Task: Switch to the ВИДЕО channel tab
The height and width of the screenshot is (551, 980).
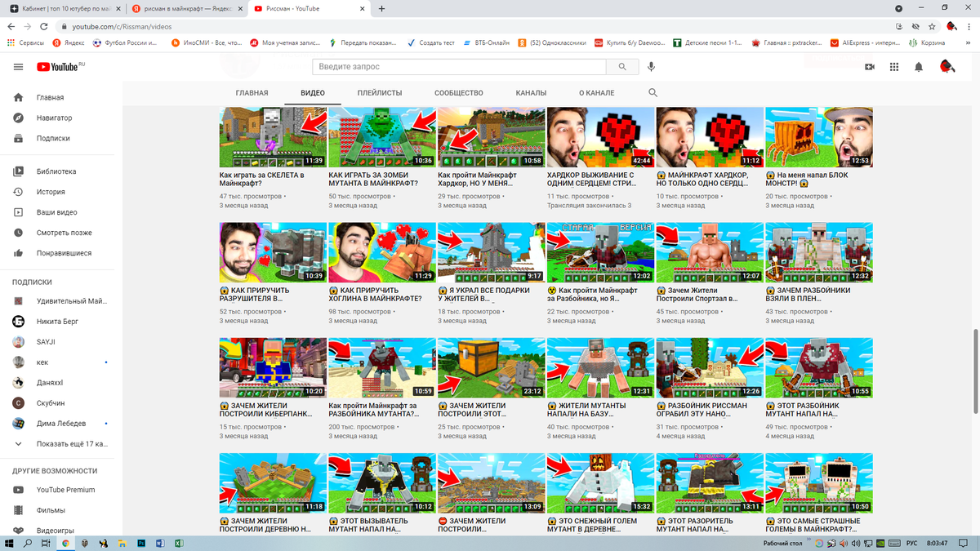Action: pyautogui.click(x=313, y=93)
